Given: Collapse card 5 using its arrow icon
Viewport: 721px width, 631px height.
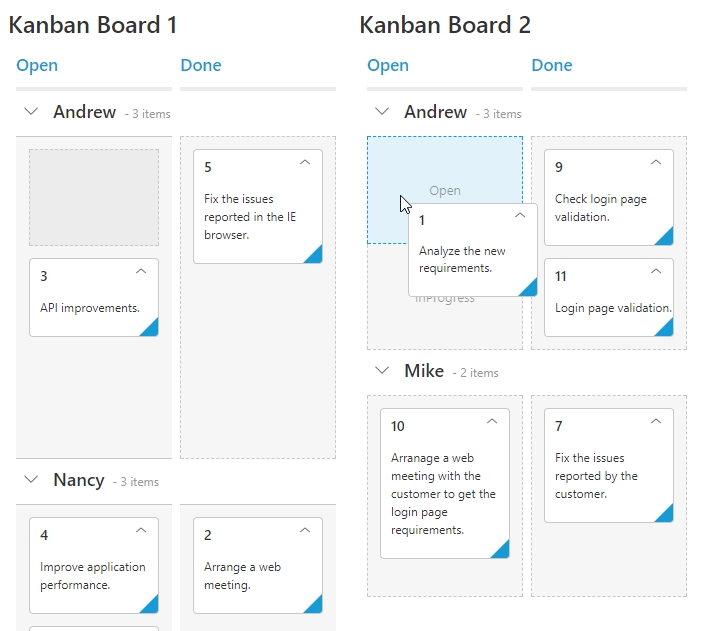Looking at the screenshot, I should [x=305, y=161].
